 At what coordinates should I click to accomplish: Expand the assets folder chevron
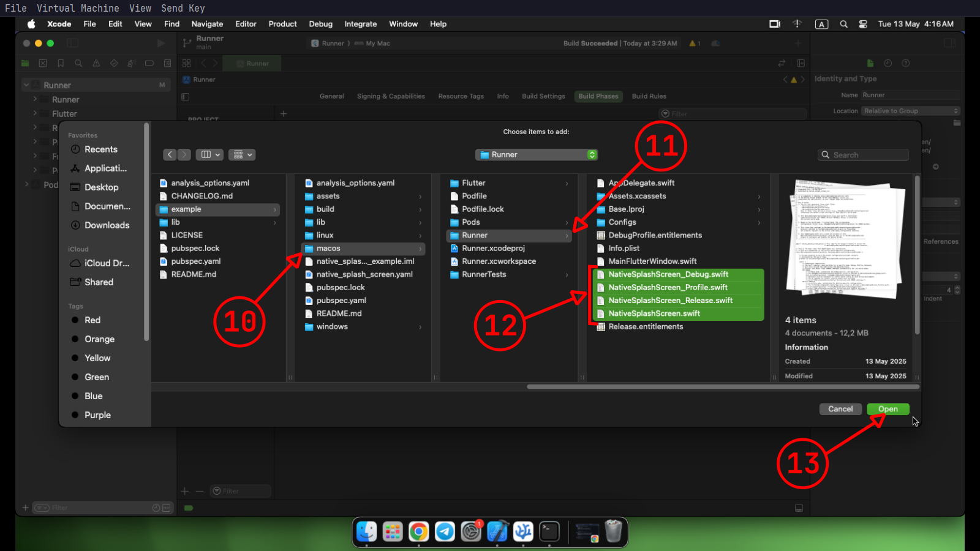click(420, 197)
